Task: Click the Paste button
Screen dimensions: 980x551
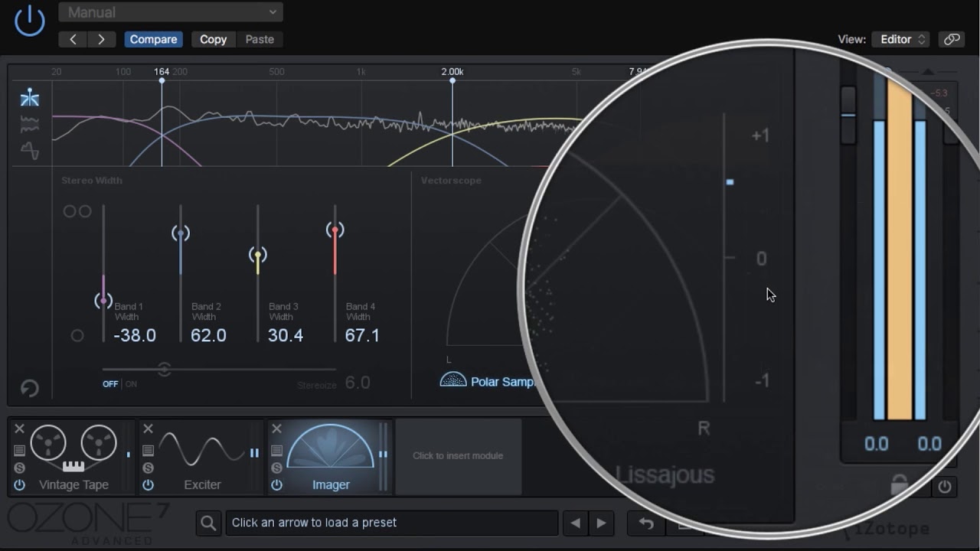Action: pyautogui.click(x=260, y=39)
